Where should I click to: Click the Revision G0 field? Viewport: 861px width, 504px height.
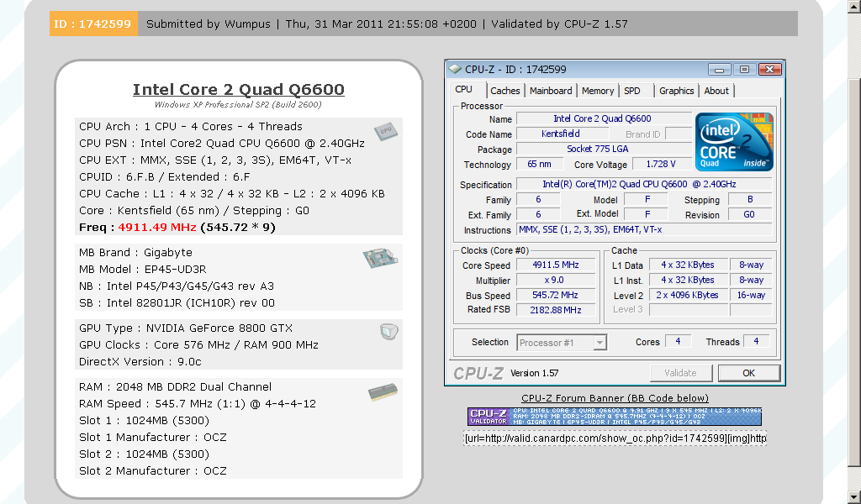pos(749,215)
